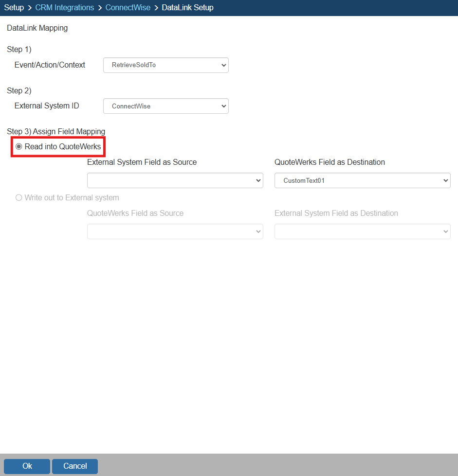
Task: Click the Event/Action/Context label
Action: pos(50,65)
